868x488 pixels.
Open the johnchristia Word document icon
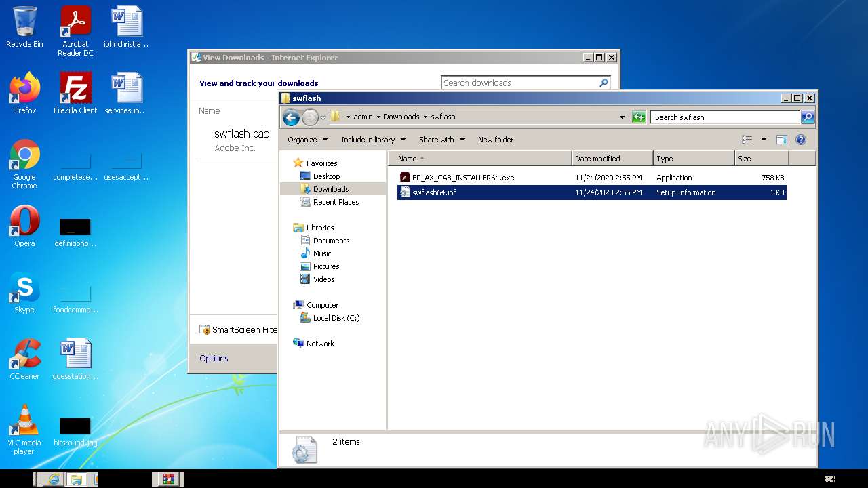coord(126,27)
